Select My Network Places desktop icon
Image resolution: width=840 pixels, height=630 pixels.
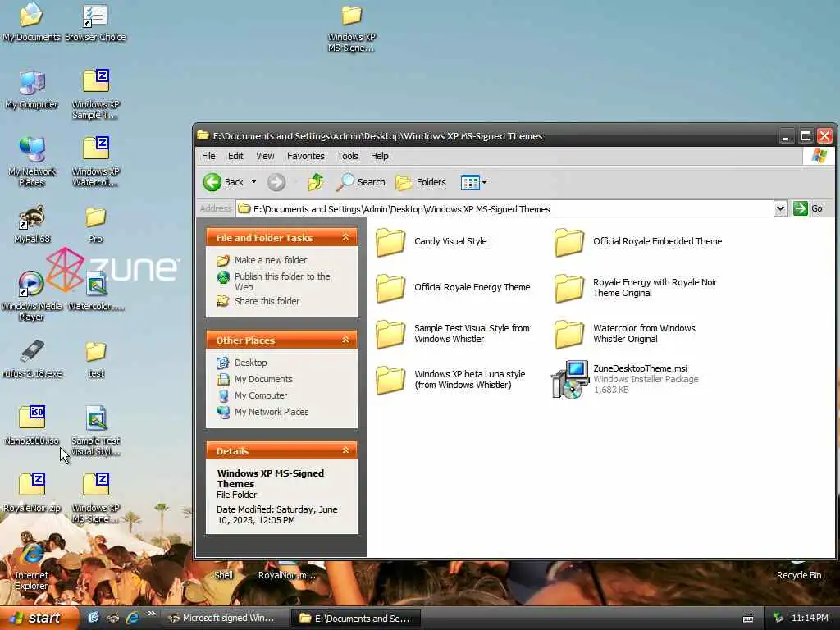(x=32, y=162)
